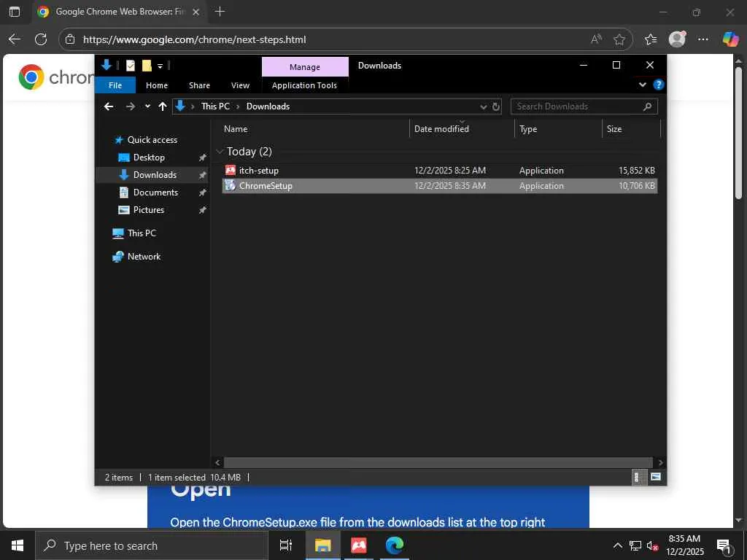Open the Customize Quick Access Toolbar dropdown
This screenshot has height=560, width=747.
[160, 66]
